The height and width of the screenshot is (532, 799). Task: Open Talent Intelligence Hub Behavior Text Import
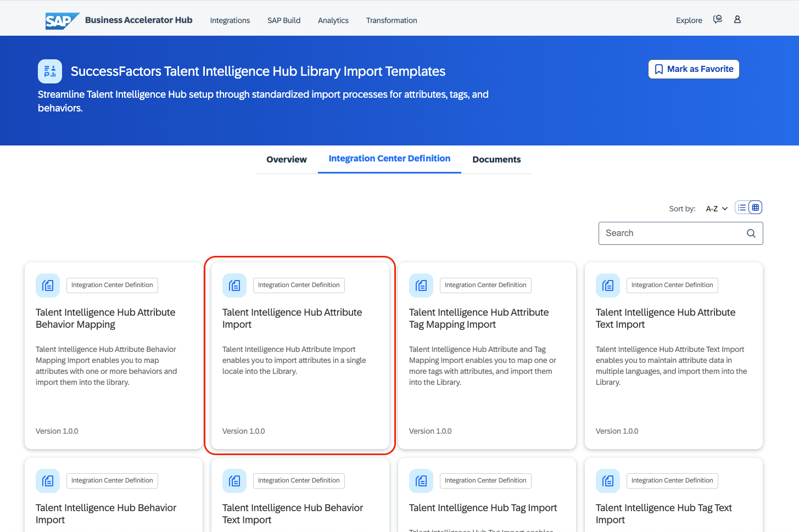(293, 514)
